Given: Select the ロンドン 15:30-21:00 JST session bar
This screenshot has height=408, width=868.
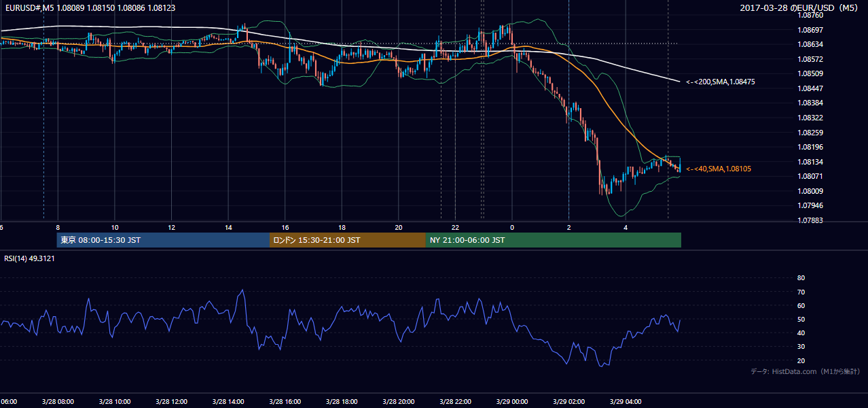Looking at the screenshot, I should [348, 240].
